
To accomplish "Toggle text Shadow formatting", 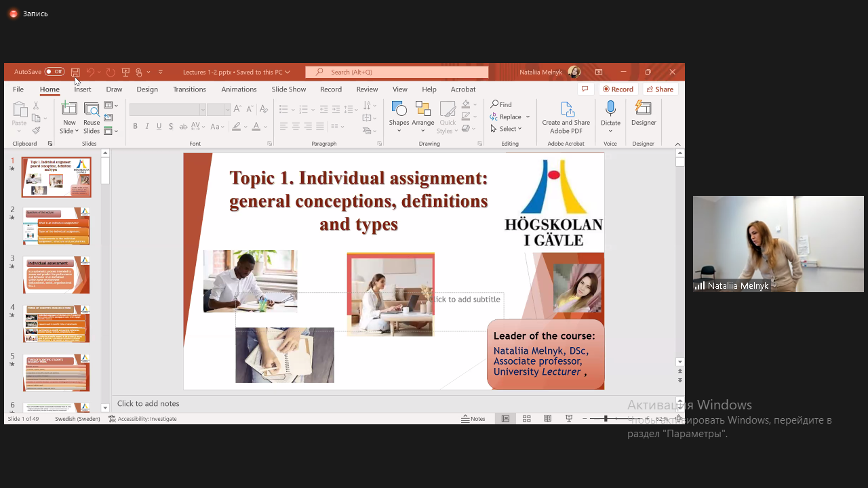I will (x=171, y=126).
